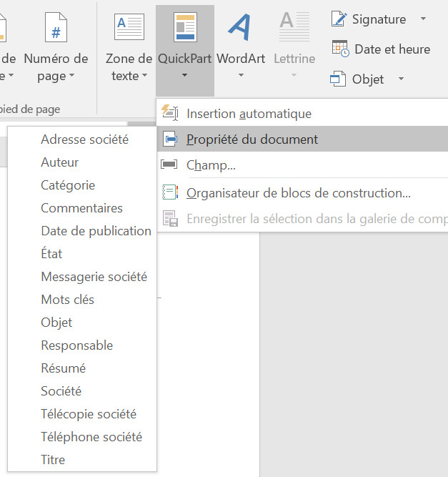448x477 pixels.
Task: Open the Signature dropdown arrow
Action: tap(423, 19)
